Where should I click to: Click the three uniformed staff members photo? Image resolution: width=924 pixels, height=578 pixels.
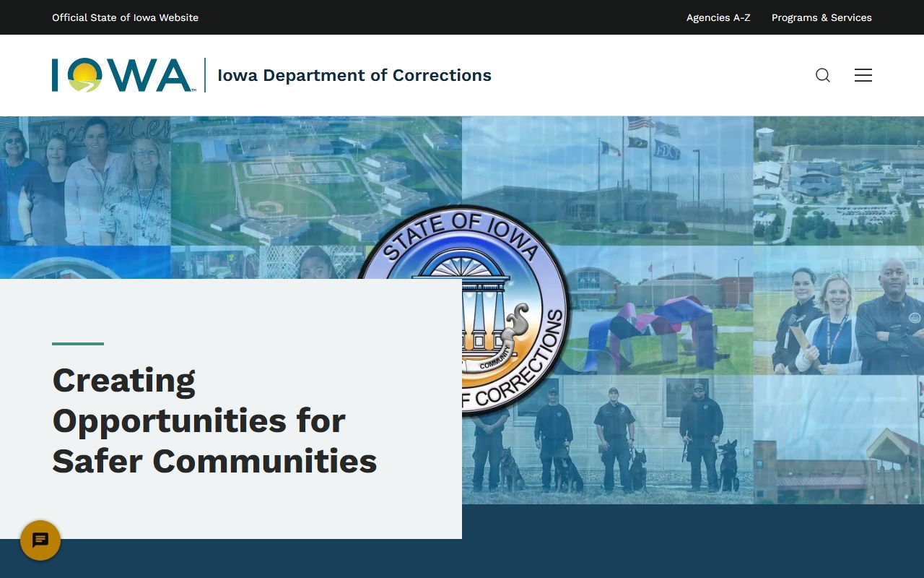(839, 311)
